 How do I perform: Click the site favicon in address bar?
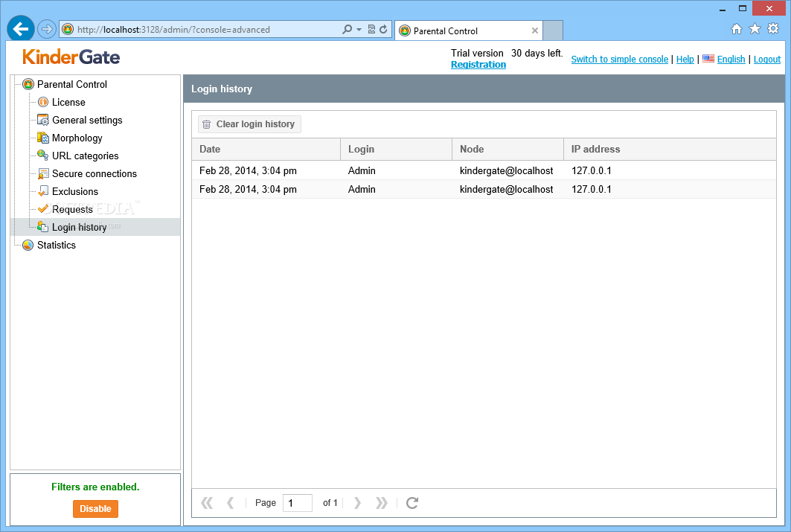pos(68,29)
